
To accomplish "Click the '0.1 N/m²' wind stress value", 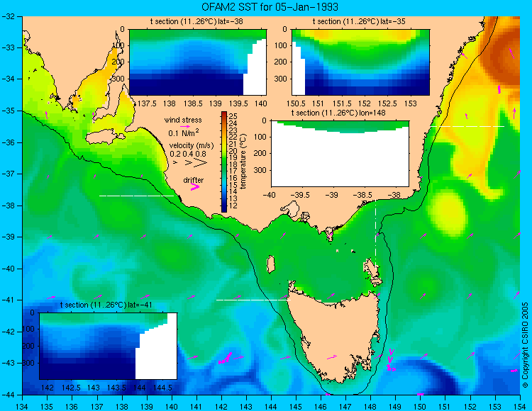I will pos(184,133).
